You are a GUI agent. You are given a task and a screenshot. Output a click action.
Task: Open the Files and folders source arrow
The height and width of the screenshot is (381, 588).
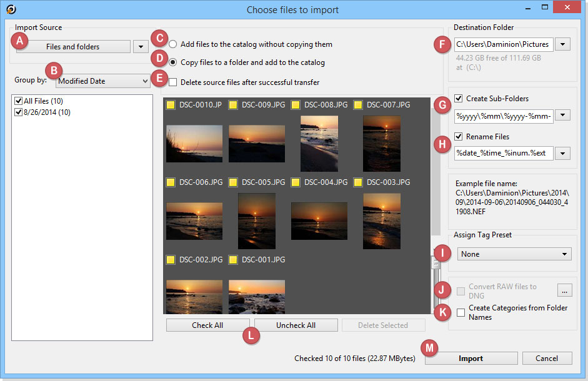tap(141, 46)
